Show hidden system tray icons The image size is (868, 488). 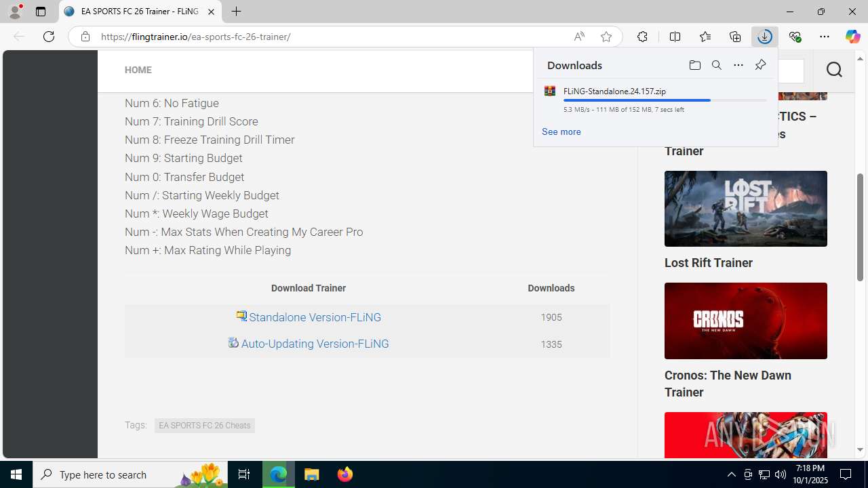(731, 474)
